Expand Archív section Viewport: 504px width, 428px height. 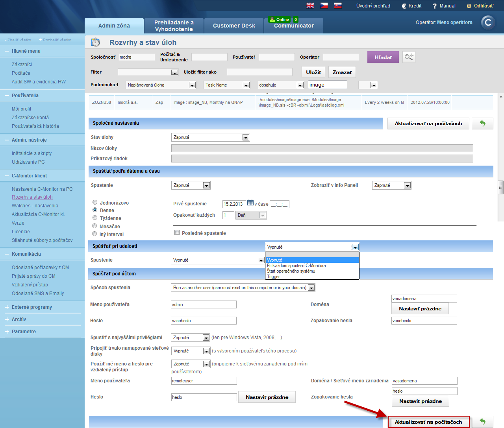pos(7,319)
